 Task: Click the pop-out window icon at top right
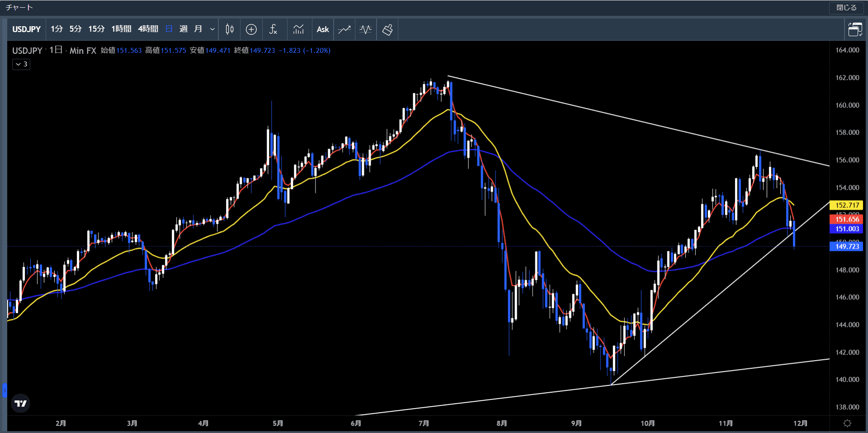tap(855, 29)
